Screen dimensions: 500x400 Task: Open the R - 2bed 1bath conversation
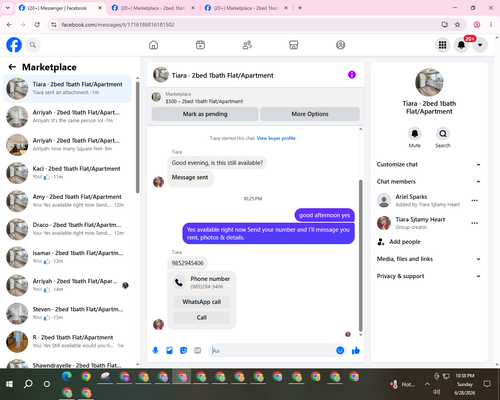click(x=67, y=341)
